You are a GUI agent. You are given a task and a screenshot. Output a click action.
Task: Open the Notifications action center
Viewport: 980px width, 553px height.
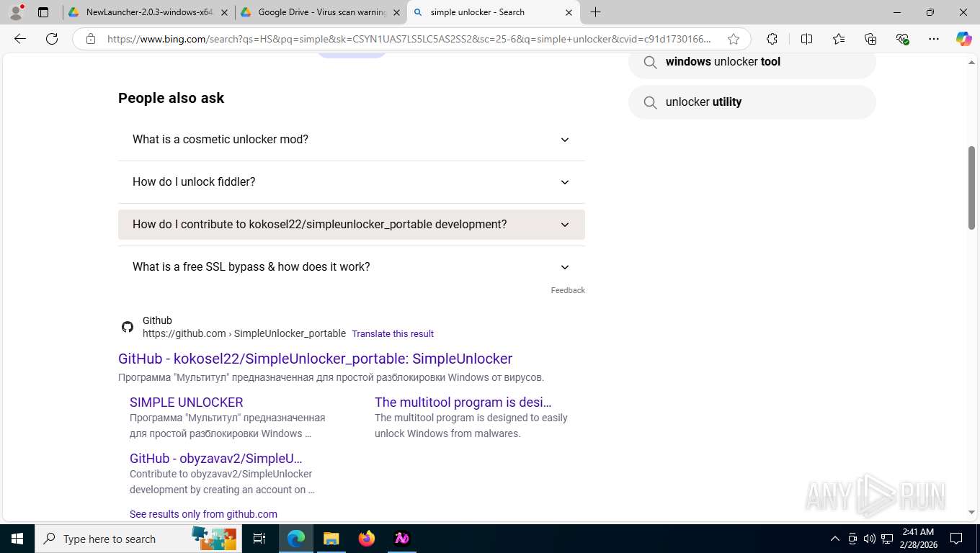coord(956,539)
